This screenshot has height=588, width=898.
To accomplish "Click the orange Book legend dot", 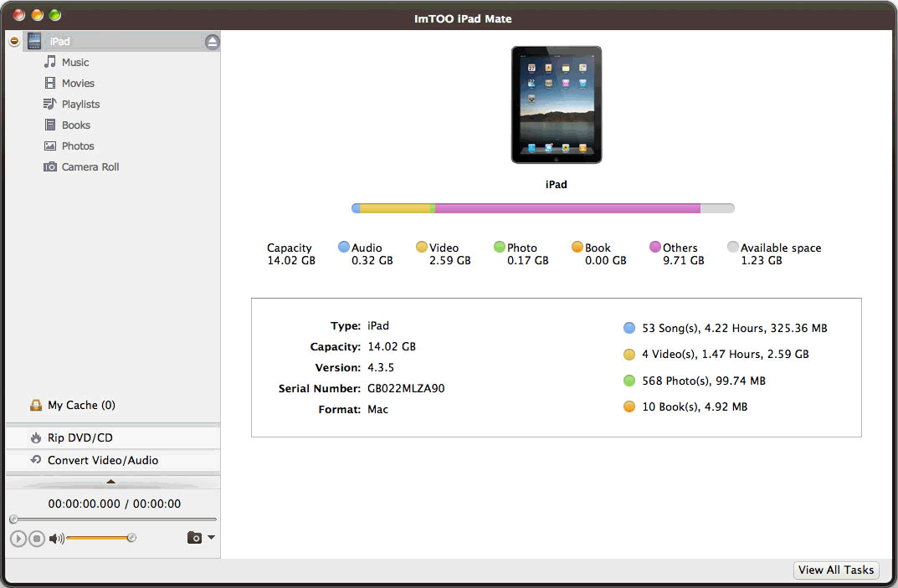I will pyautogui.click(x=577, y=247).
